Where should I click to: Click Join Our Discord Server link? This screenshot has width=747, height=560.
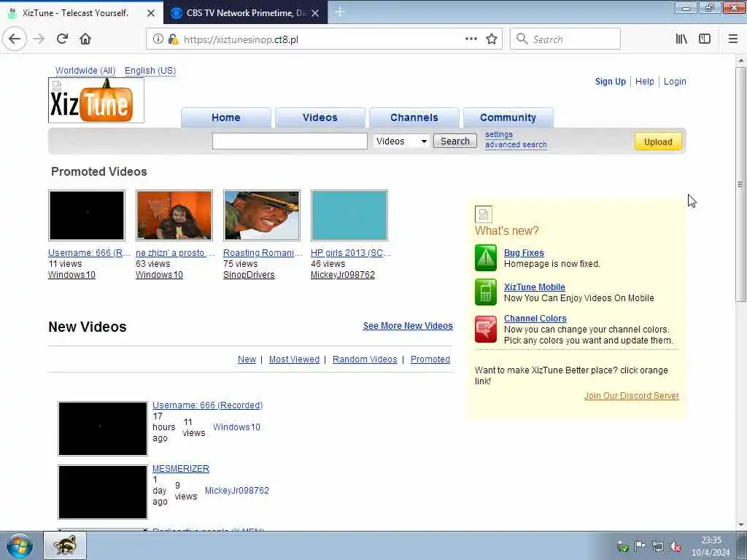(632, 396)
